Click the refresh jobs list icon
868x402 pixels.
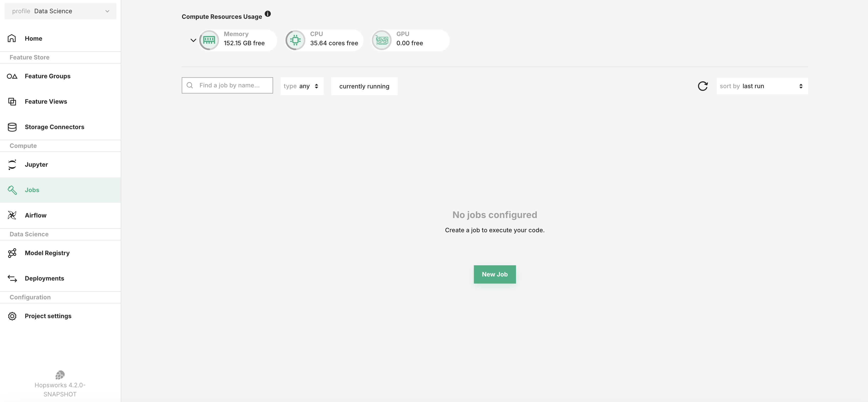pyautogui.click(x=703, y=86)
